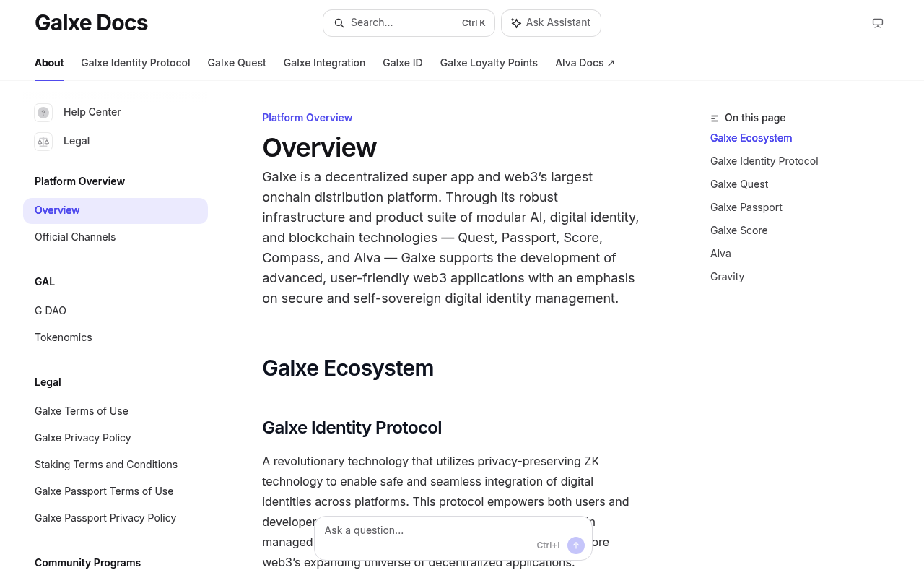Screen dimensions: 924x578
Task: Open the external Alva Docs link
Action: point(585,63)
